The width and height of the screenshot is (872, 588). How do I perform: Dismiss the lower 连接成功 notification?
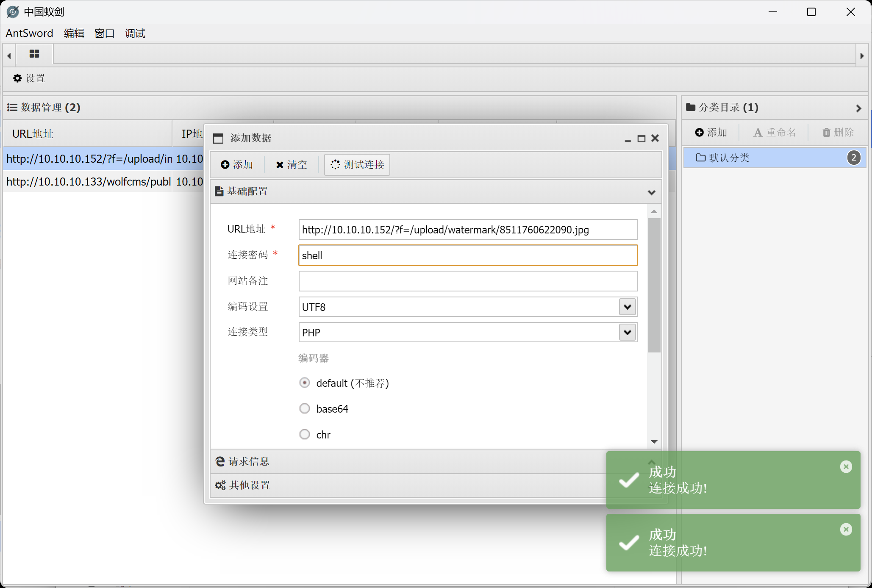846,529
